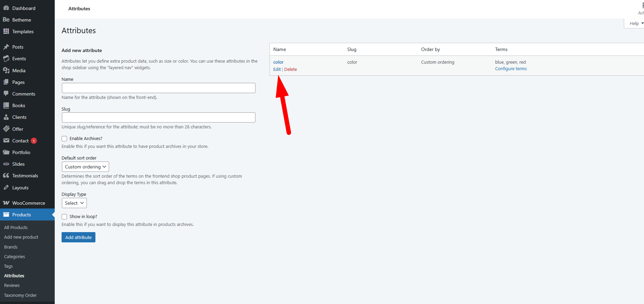
Task: Click the Media icon in sidebar
Action: (6, 71)
